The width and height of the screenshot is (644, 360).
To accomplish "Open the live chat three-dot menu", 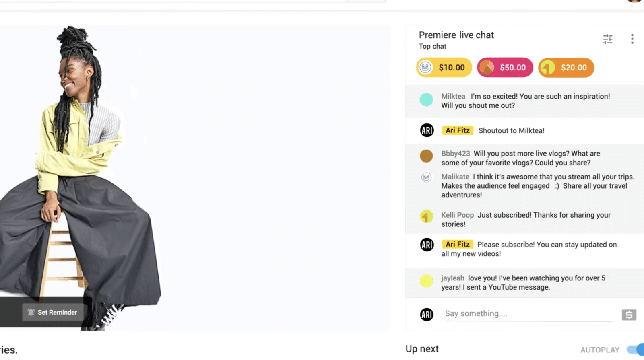I will pos(632,39).
